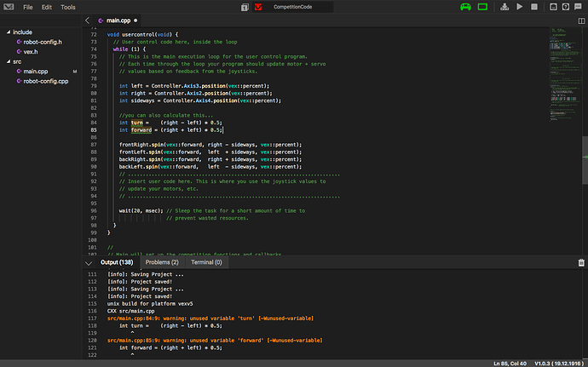Screen dimensions: 588x367
Task: Collapse the bottom output panel chevron
Action: click(89, 263)
